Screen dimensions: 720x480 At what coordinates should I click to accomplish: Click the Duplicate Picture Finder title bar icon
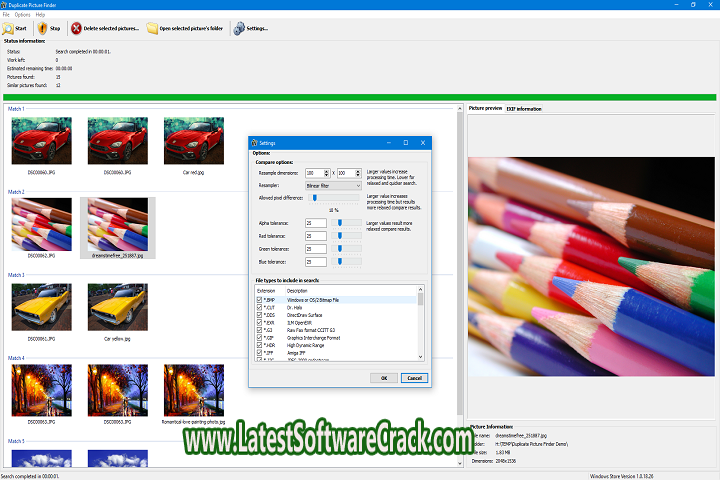pyautogui.click(x=4, y=5)
